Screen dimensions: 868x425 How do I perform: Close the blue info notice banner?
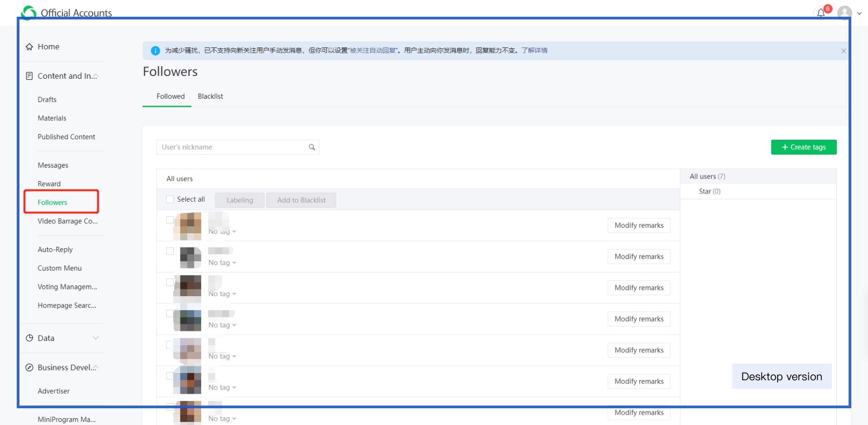843,51
